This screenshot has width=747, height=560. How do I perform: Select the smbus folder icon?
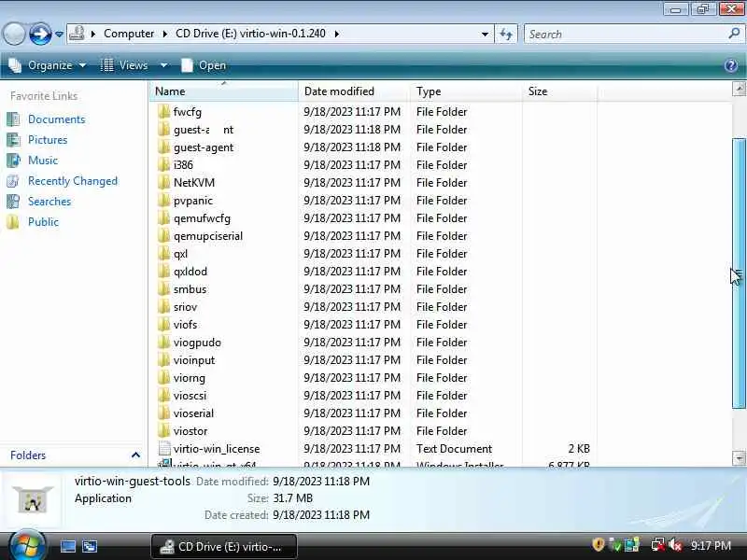point(164,289)
